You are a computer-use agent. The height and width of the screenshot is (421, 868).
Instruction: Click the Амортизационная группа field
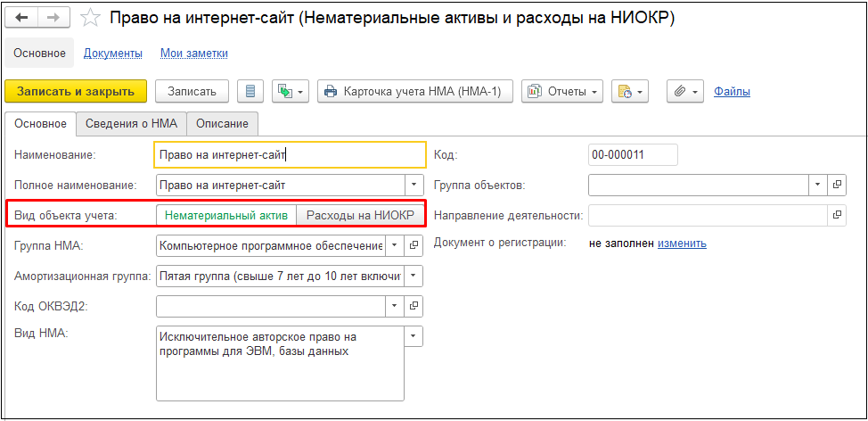click(282, 276)
